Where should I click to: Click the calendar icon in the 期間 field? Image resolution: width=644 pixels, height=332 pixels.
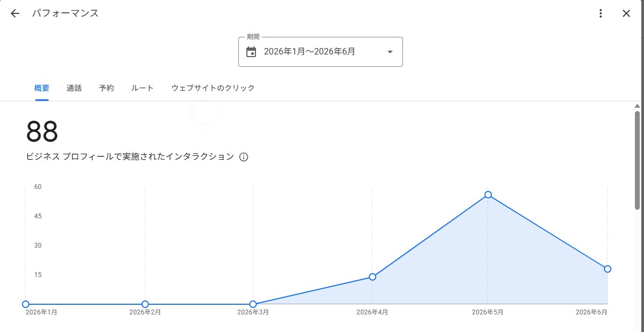(x=251, y=52)
